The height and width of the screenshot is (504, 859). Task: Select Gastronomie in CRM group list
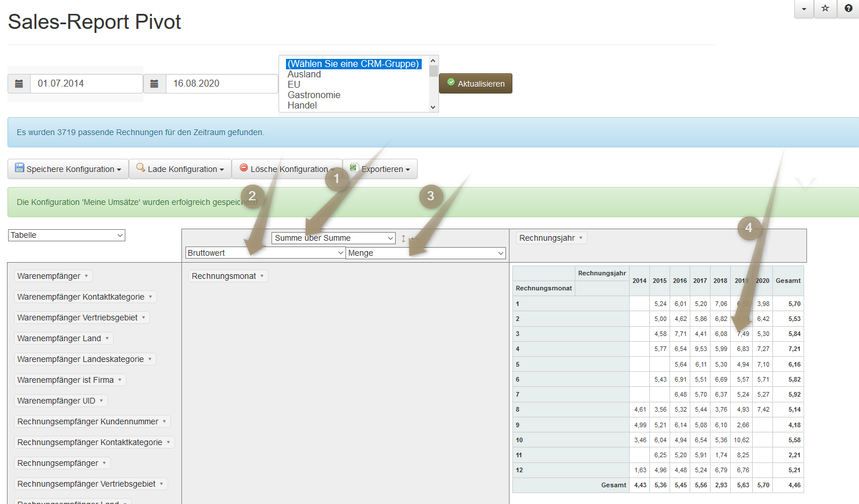[314, 95]
